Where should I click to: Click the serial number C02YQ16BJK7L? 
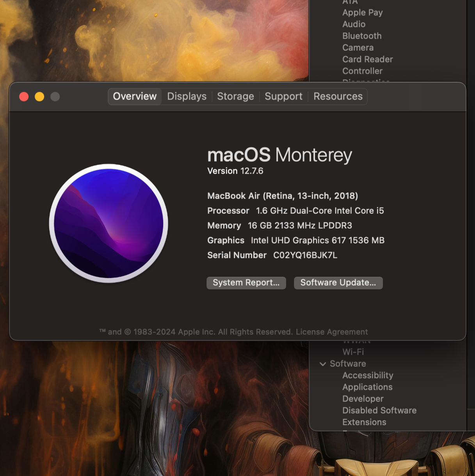tap(305, 255)
